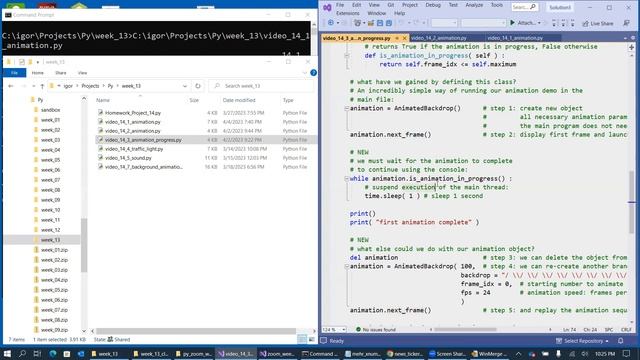Sort files by the Date modified column
640x360 pixels.
[239, 100]
